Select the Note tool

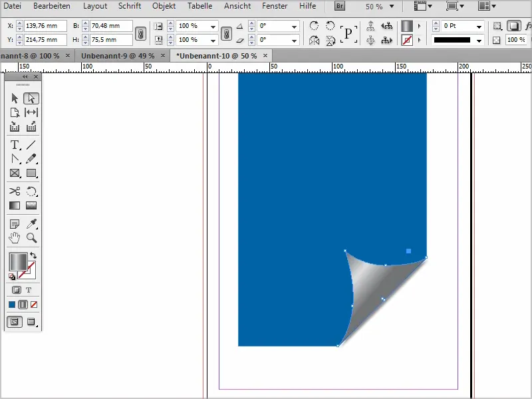tap(15, 224)
